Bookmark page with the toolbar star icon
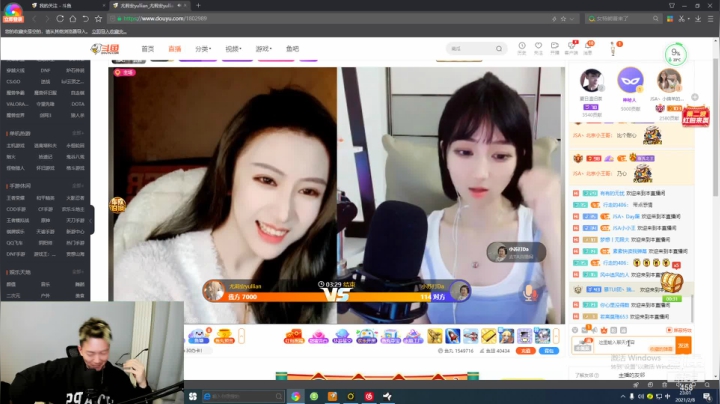The width and height of the screenshot is (720, 404). tap(98, 19)
